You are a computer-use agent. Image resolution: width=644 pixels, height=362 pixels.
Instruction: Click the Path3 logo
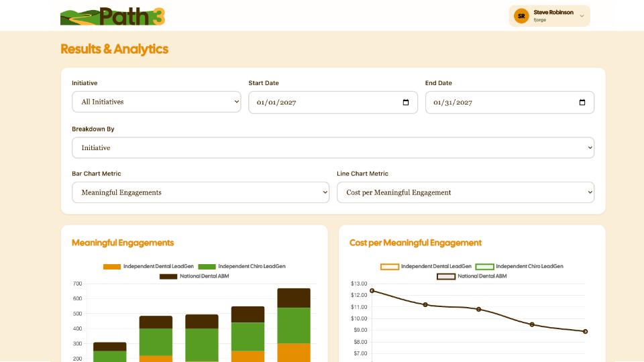pos(113,16)
